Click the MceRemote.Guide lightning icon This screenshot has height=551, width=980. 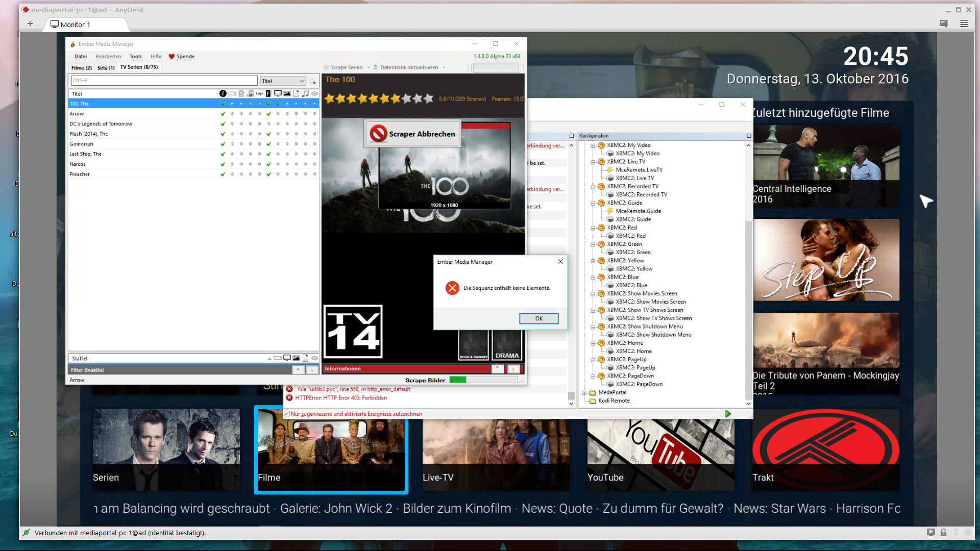point(609,211)
